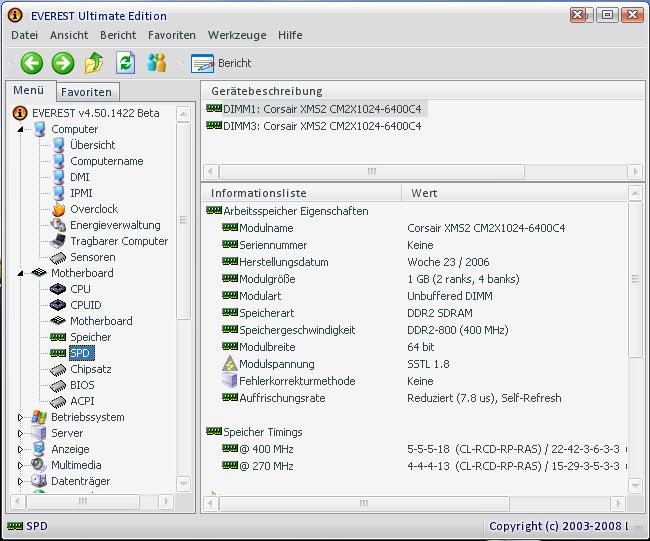This screenshot has width=650, height=541.
Task: Open the DMI tree entry
Action: pyautogui.click(x=80, y=177)
